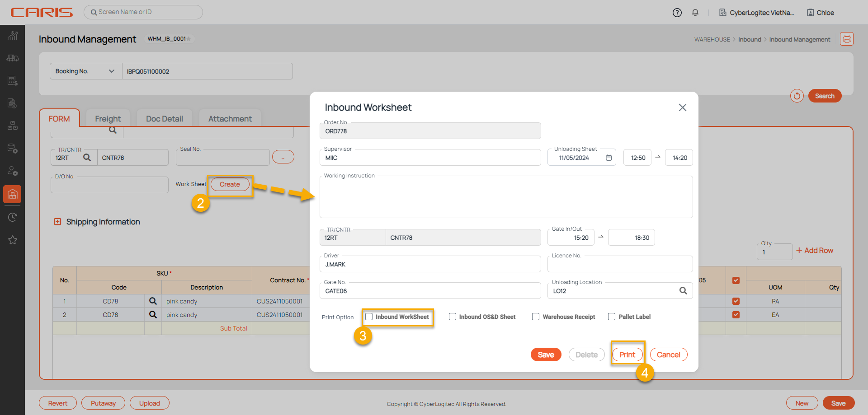Open the Booking No. dropdown
The image size is (868, 415).
click(86, 71)
